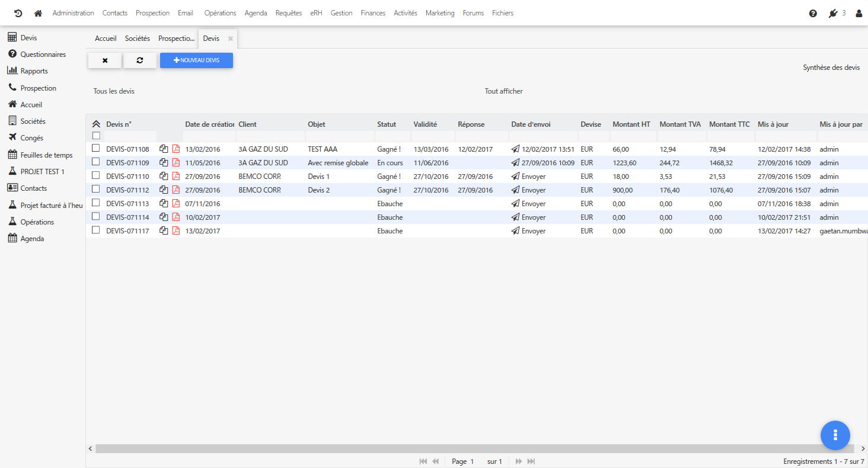Open PDF of DEVIS-071114

tap(175, 217)
